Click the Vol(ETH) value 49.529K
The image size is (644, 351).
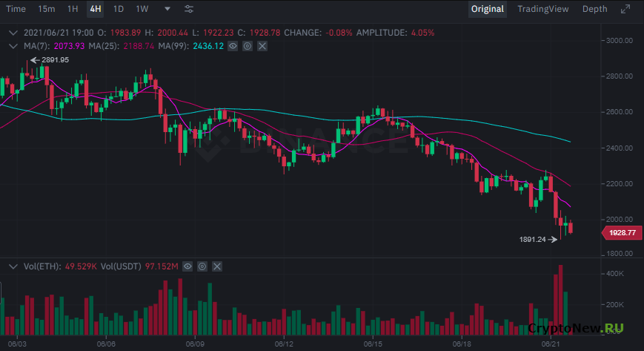tap(81, 266)
